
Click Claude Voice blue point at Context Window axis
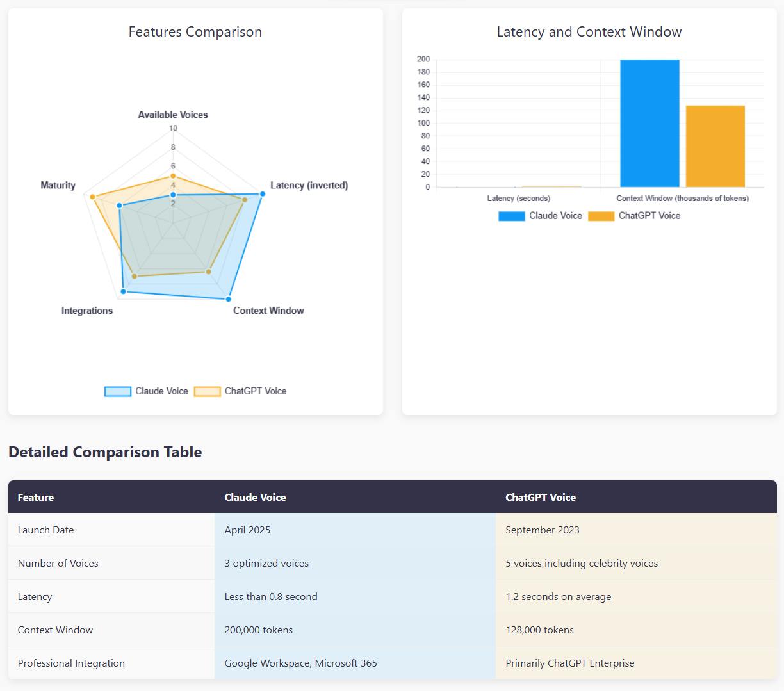[229, 298]
